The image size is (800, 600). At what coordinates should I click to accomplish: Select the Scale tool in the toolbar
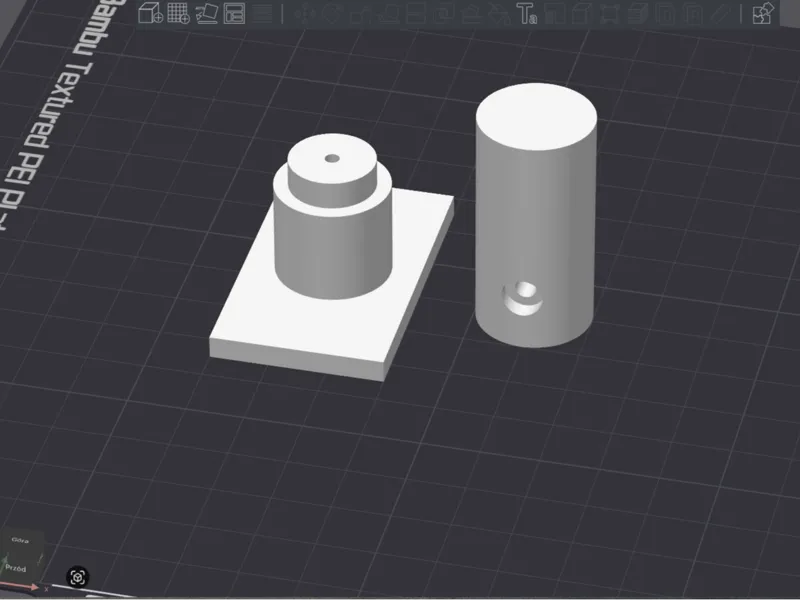360,13
